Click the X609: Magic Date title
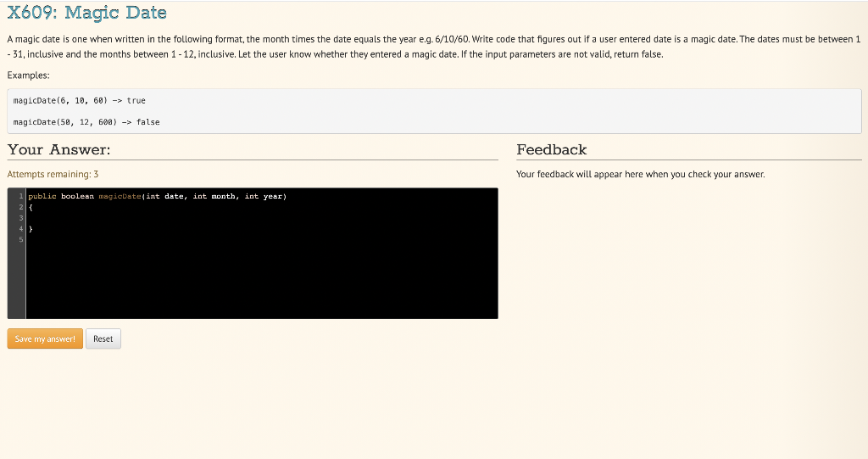This screenshot has height=459, width=868. 87,13
